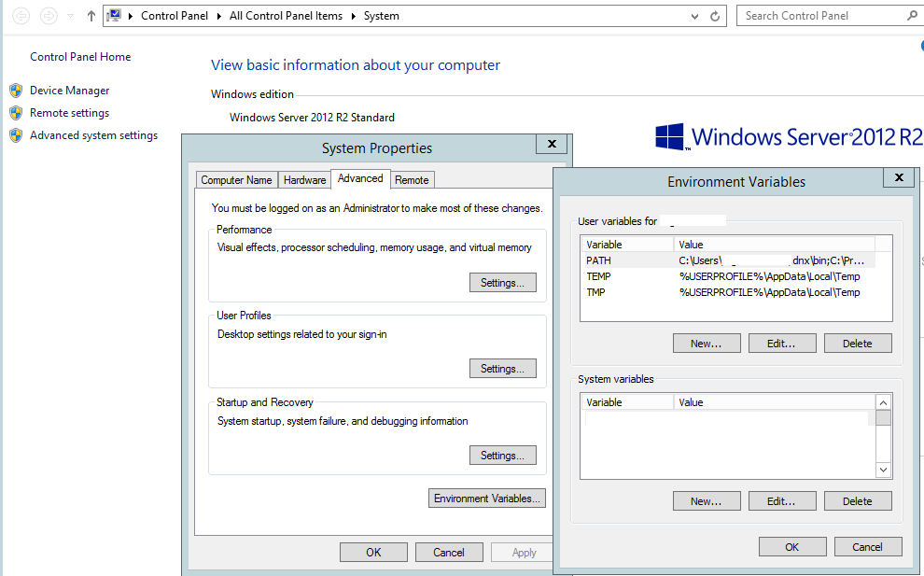Click the search magnifier icon
The image size is (924, 576).
(x=912, y=16)
